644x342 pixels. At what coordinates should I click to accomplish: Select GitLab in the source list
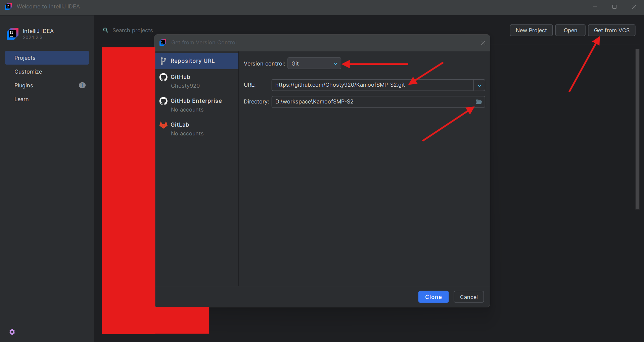click(x=197, y=129)
